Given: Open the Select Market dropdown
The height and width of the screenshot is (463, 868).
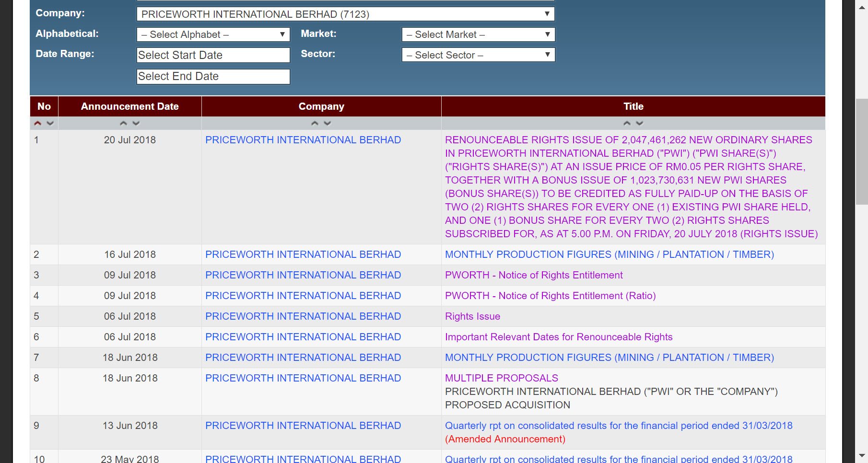Looking at the screenshot, I should [478, 35].
